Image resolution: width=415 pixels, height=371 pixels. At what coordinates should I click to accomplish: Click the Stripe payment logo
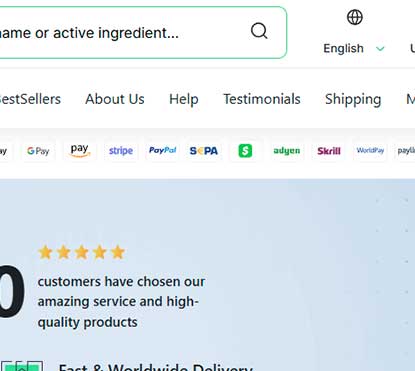point(121,151)
